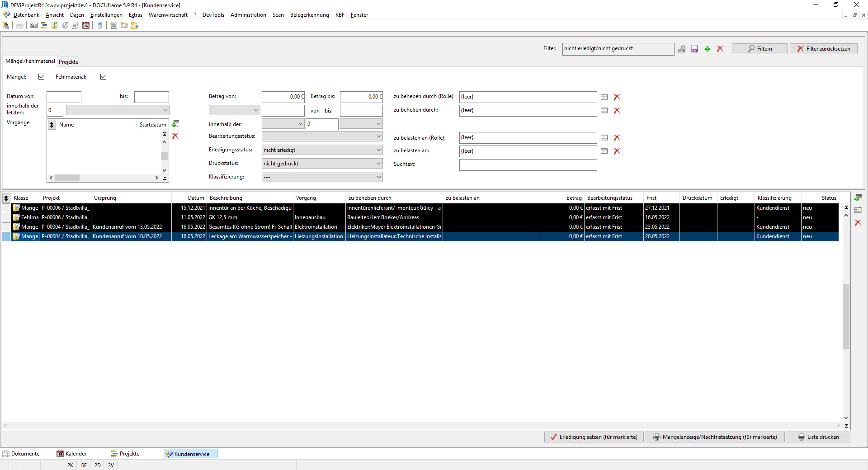868x470 pixels.
Task: Select row Gesamtes KG ohne Strom!
Action: coord(420,227)
